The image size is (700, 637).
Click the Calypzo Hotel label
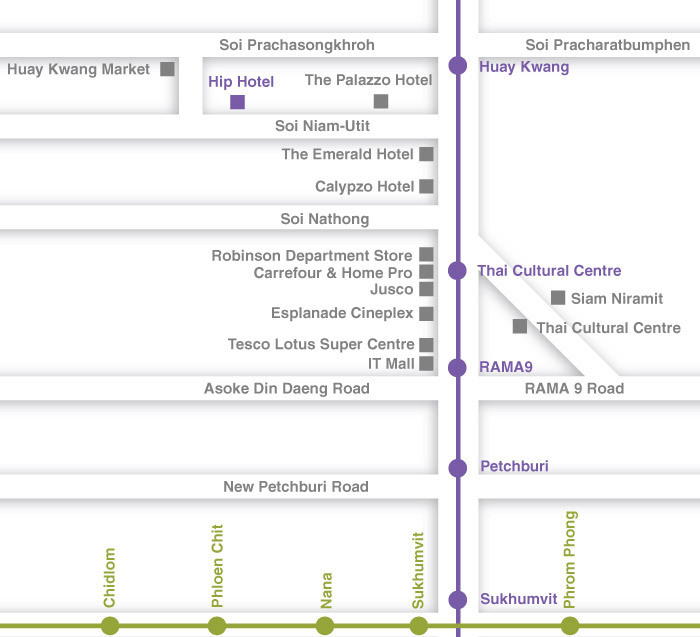pyautogui.click(x=364, y=186)
